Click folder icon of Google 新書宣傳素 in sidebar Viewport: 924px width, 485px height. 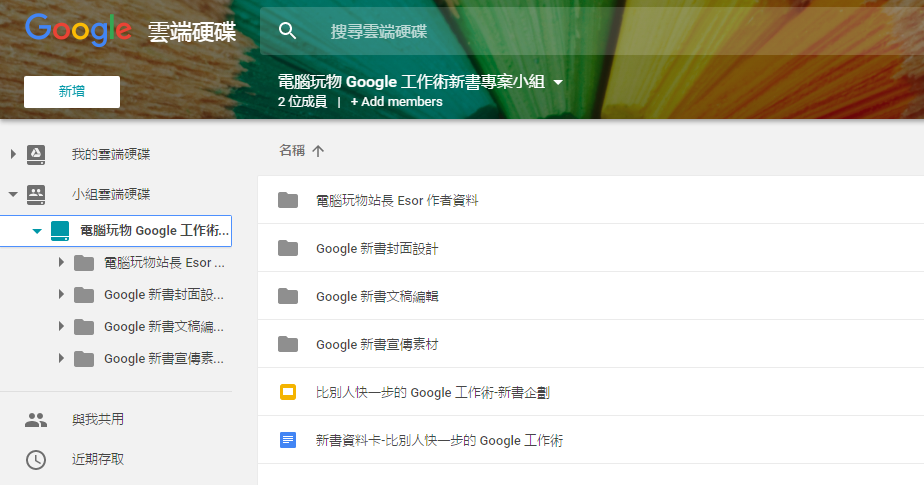pos(84,358)
